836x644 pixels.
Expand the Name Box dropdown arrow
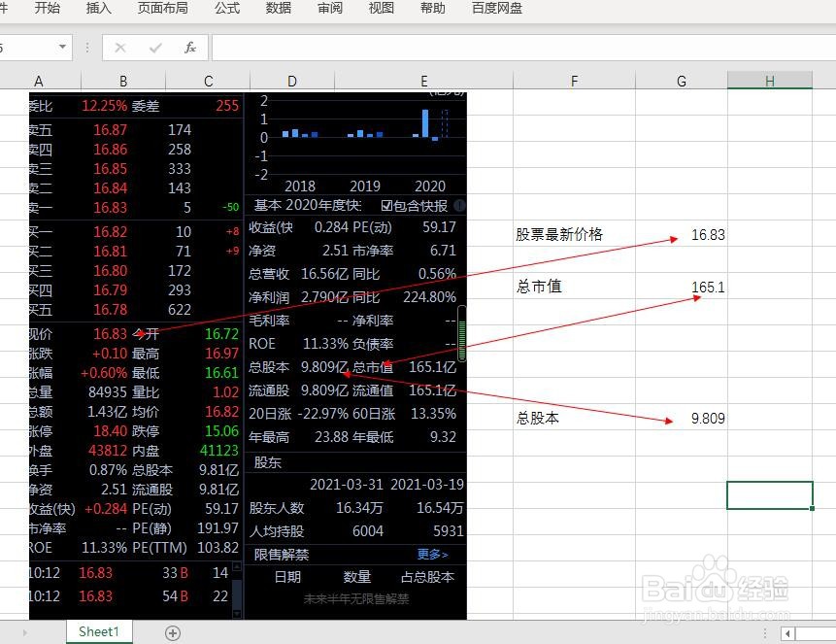tap(62, 47)
